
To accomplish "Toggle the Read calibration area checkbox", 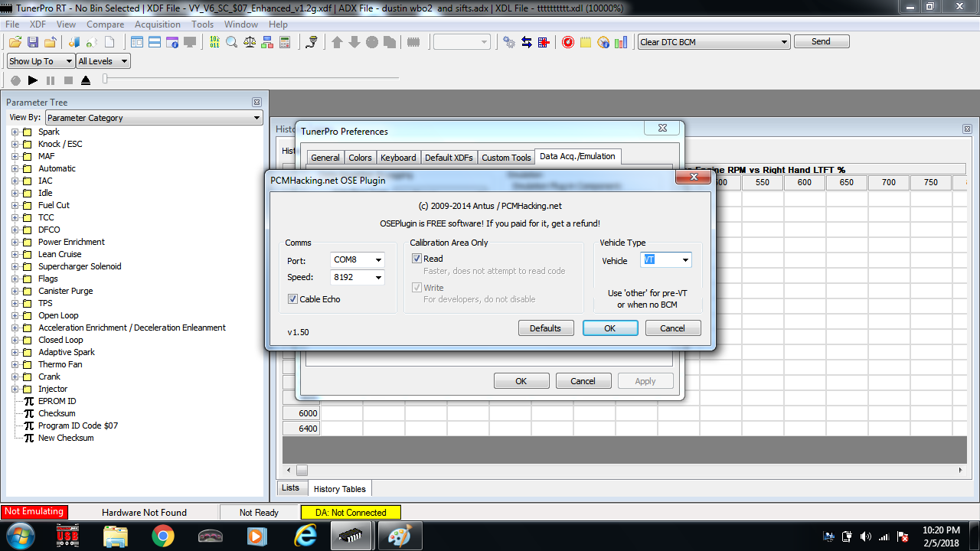I will pyautogui.click(x=416, y=259).
